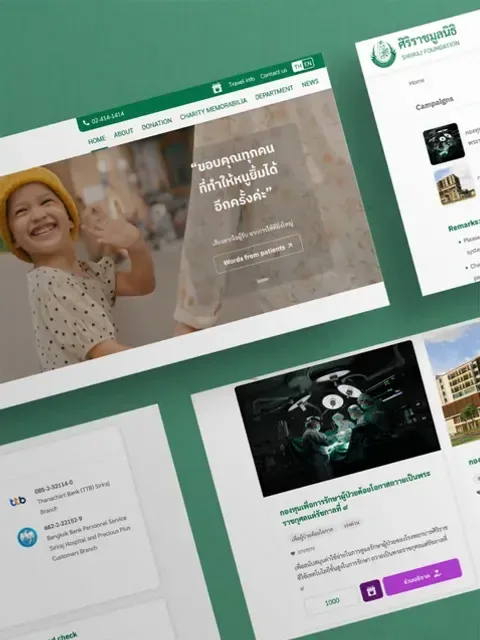Select account number 085-3-32114-0
Image resolution: width=480 pixels, height=640 pixels.
click(53, 487)
